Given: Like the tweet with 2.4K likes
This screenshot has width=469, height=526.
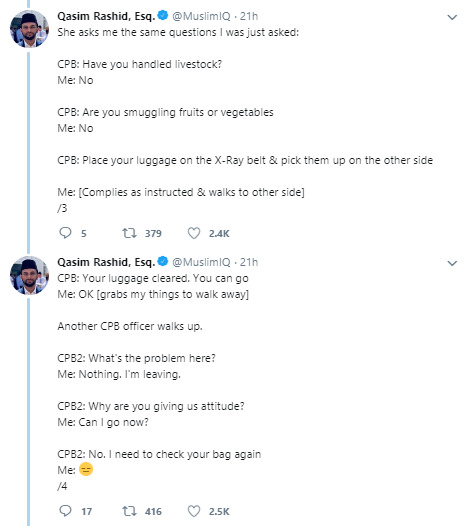Looking at the screenshot, I should pos(194,233).
